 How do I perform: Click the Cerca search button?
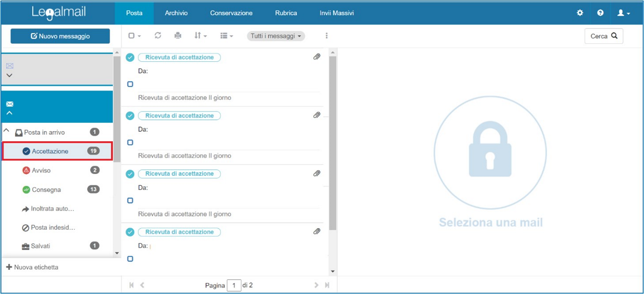pyautogui.click(x=604, y=36)
